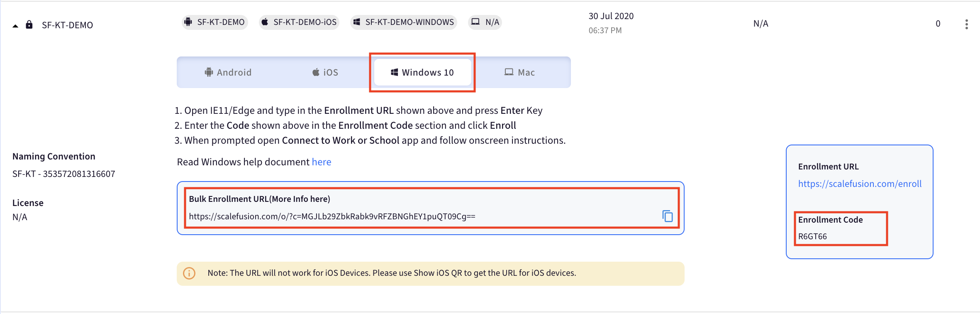The width and height of the screenshot is (980, 314).
Task: Click the 30 Jul 2020 date
Action: pyautogui.click(x=611, y=16)
